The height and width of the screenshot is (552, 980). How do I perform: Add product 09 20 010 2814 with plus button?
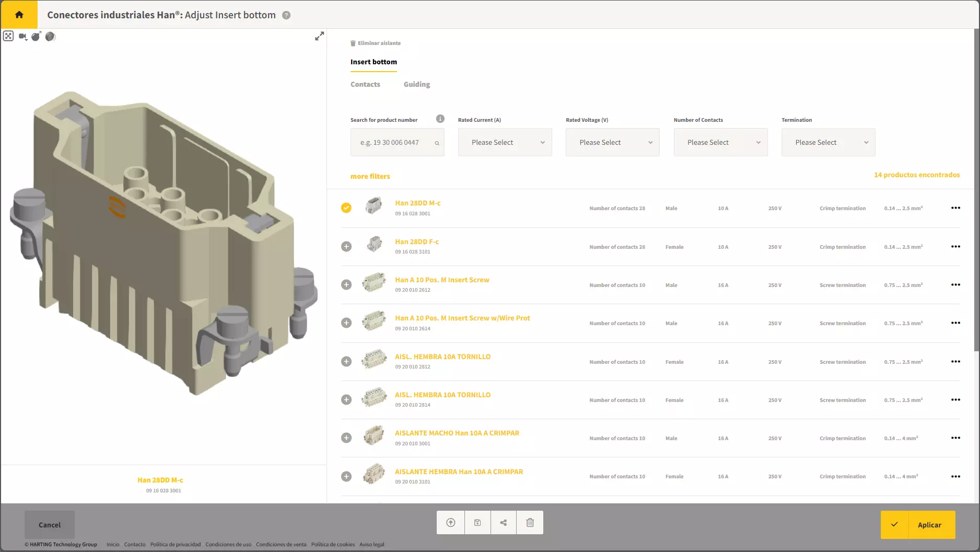[346, 400]
